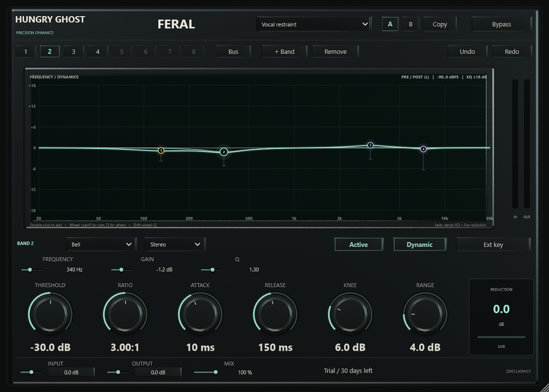Image resolution: width=549 pixels, height=392 pixels.
Task: Toggle the Dynamic mode button
Action: [420, 245]
